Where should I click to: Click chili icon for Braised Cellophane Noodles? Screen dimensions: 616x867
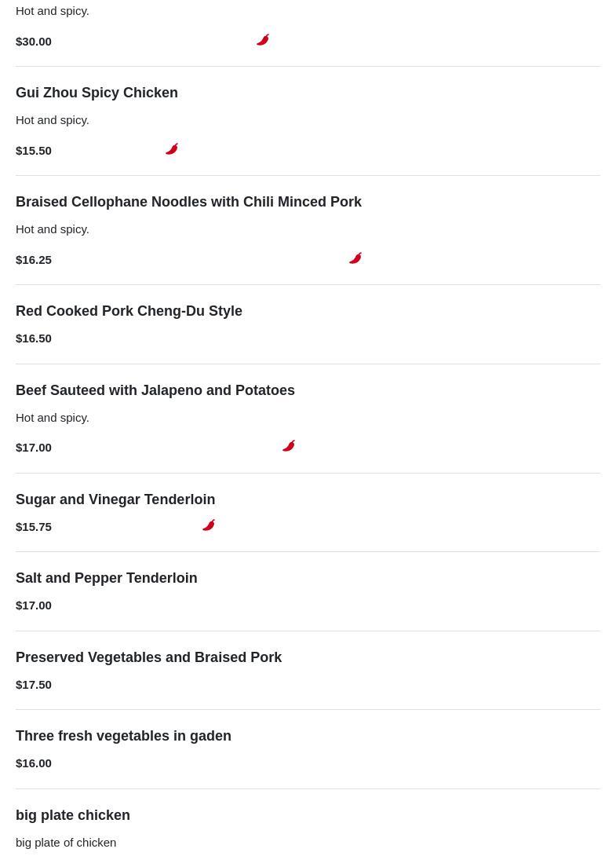click(355, 258)
